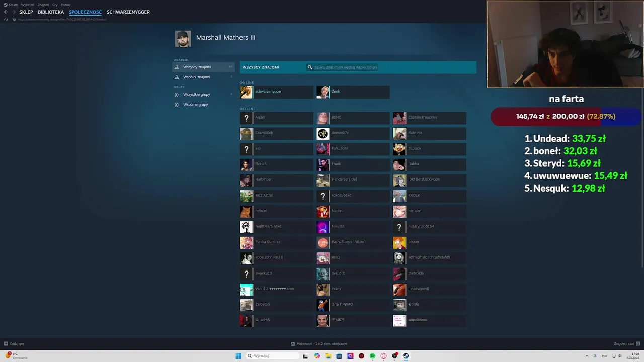The image size is (644, 362).
Task: Open the Znajomi menu
Action: coord(43,5)
